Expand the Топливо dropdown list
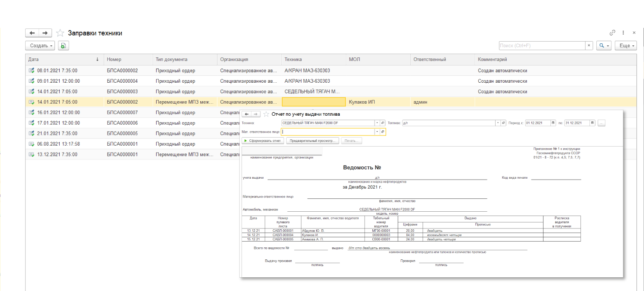 (x=498, y=123)
